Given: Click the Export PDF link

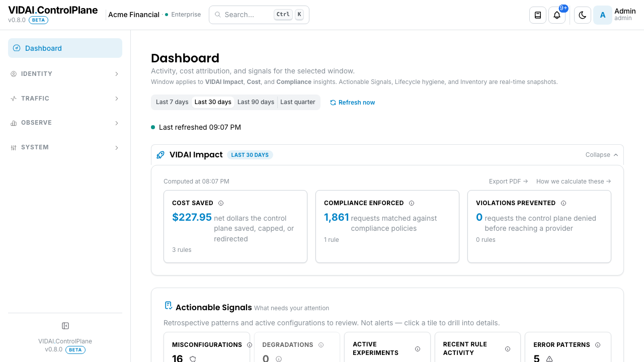Looking at the screenshot, I should pyautogui.click(x=508, y=182).
